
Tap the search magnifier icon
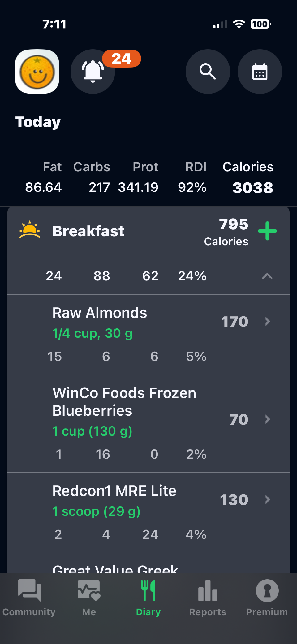pyautogui.click(x=208, y=72)
